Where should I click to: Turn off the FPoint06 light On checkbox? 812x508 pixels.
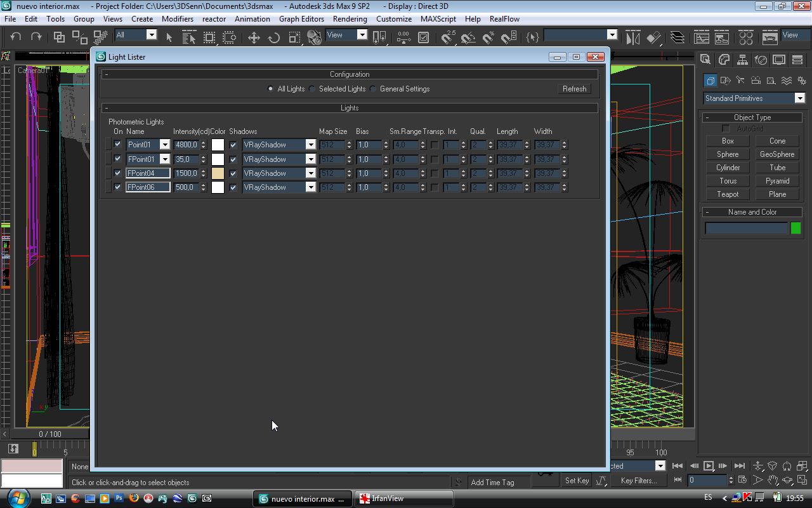(x=117, y=187)
